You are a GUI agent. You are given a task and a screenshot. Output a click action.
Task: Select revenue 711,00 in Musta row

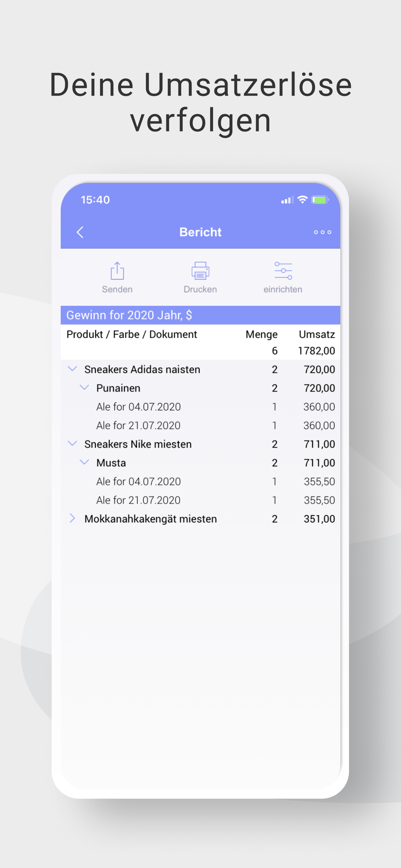point(319,463)
